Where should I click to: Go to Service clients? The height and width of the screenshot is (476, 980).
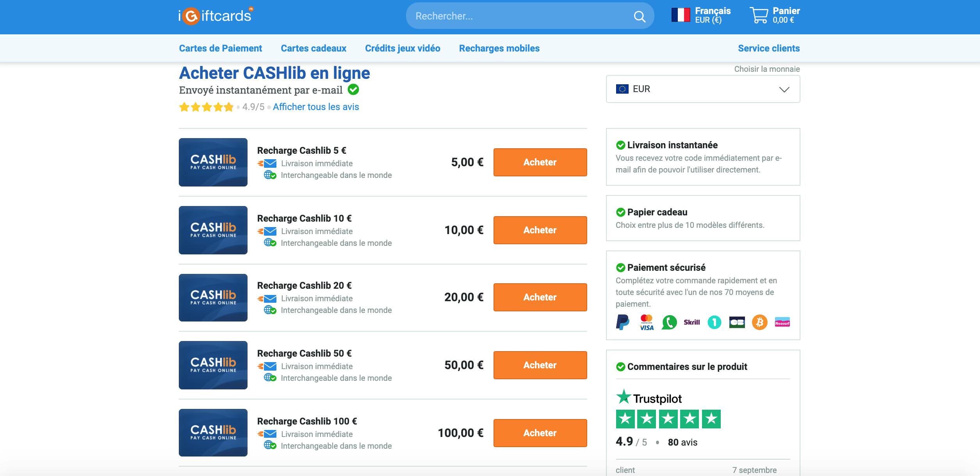(769, 48)
